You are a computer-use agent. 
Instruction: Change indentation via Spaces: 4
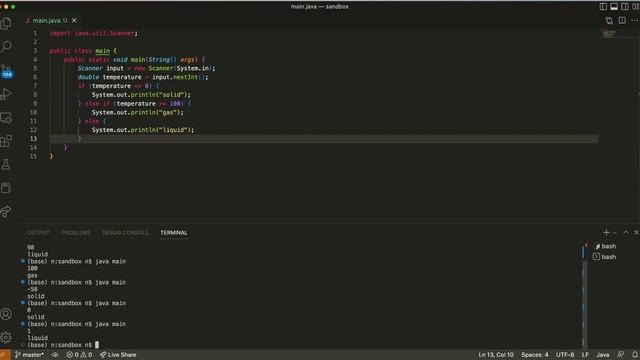coord(535,355)
